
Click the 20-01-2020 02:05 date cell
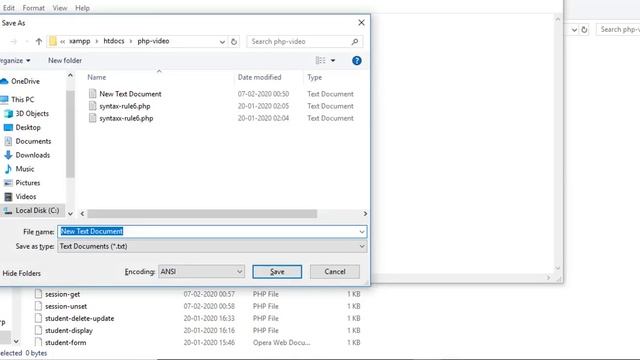[x=263, y=106]
